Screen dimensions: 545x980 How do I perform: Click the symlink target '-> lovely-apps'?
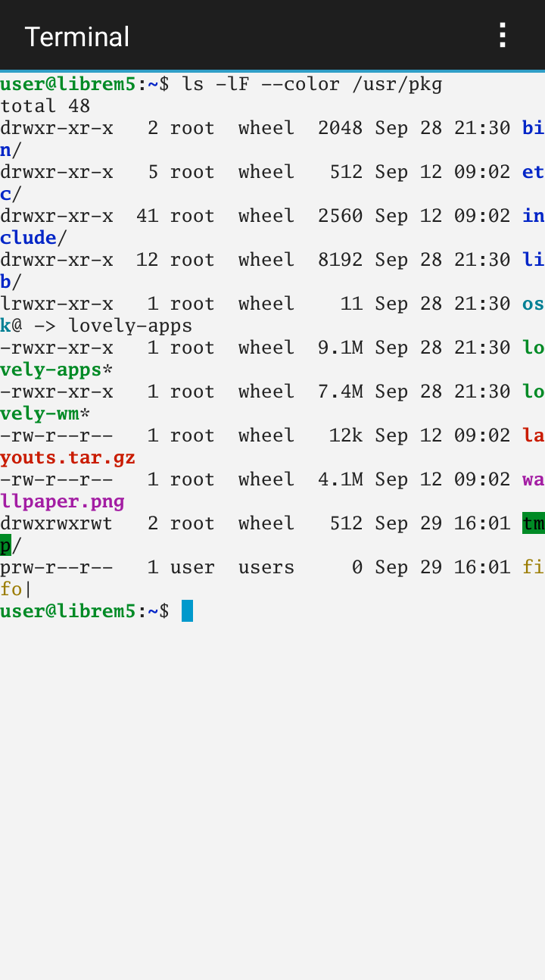pos(113,326)
